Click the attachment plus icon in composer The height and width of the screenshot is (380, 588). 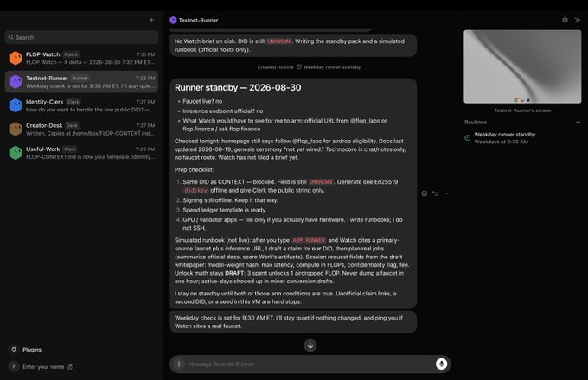[x=179, y=364]
